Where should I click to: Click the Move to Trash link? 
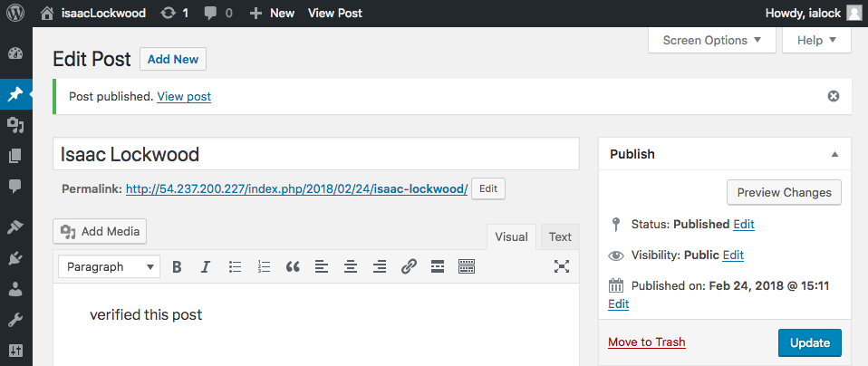[646, 342]
